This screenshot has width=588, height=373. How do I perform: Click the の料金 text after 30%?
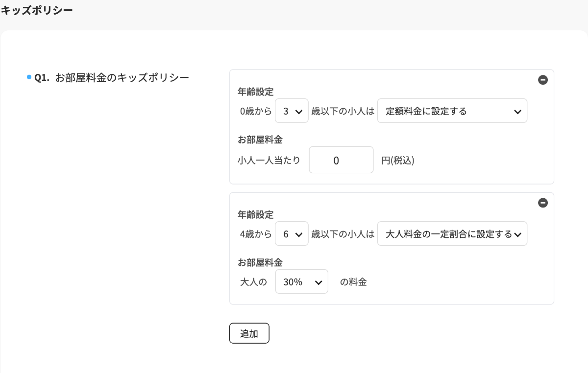tap(353, 282)
